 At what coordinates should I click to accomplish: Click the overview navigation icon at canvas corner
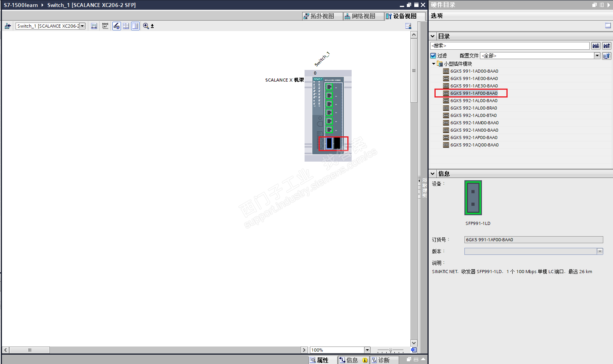[414, 350]
